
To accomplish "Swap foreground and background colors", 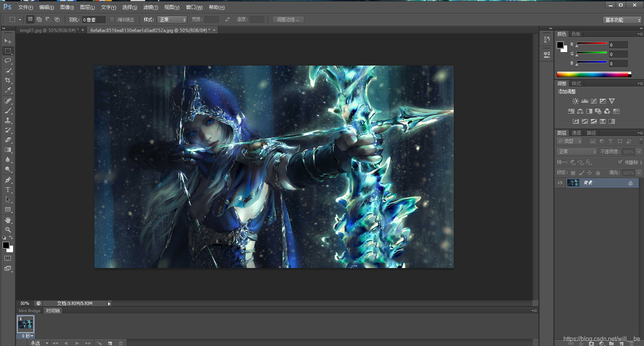I will point(11,237).
